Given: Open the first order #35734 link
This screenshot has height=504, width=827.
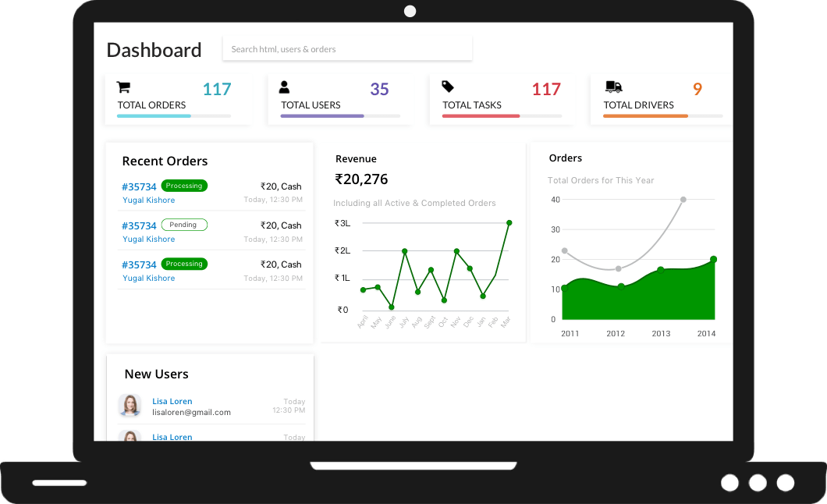Looking at the screenshot, I should click(139, 186).
